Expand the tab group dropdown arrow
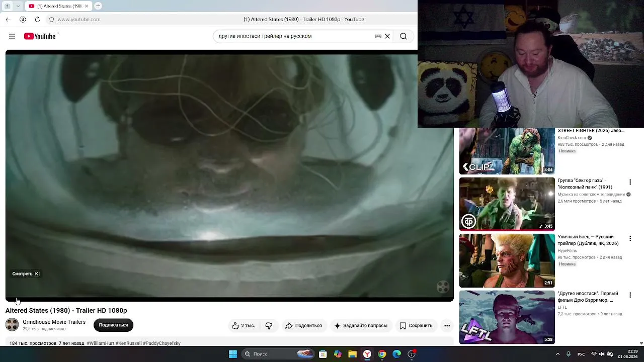Viewport: 644px width, 362px height. click(x=18, y=6)
